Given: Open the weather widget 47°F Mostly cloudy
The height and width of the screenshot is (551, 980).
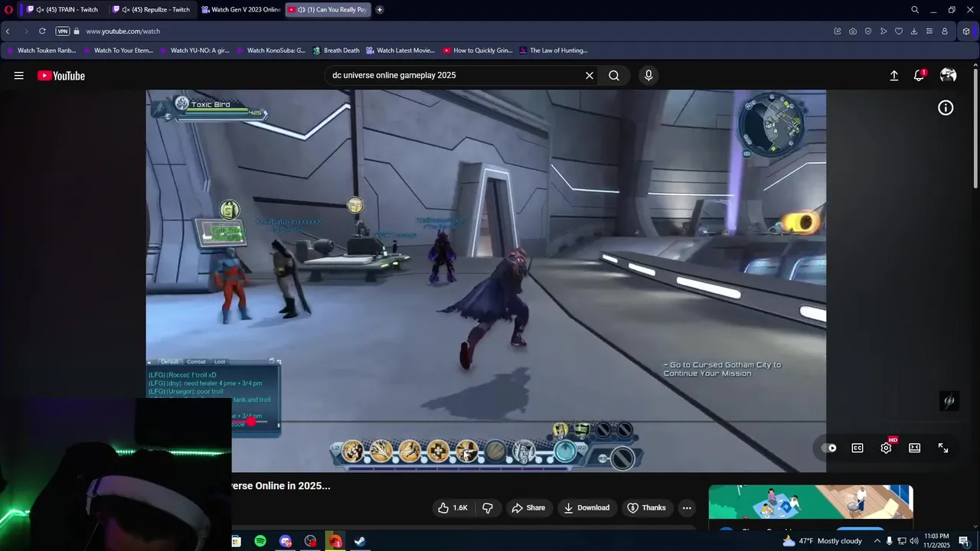Looking at the screenshot, I should point(822,541).
